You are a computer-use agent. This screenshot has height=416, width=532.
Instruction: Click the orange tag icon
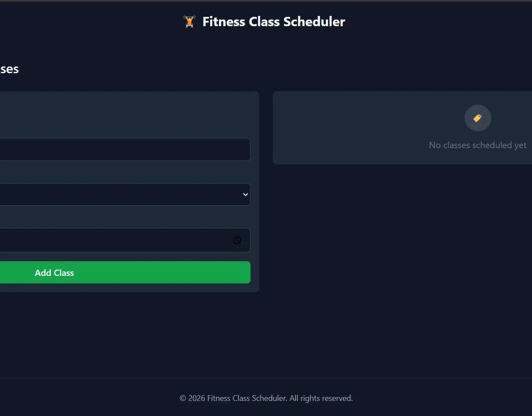coord(477,118)
